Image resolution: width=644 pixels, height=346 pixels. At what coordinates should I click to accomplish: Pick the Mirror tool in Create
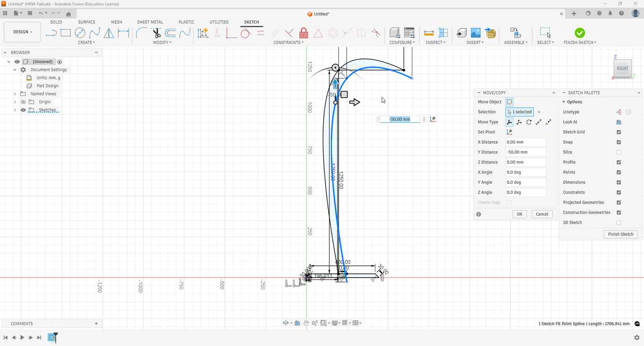coord(109,33)
